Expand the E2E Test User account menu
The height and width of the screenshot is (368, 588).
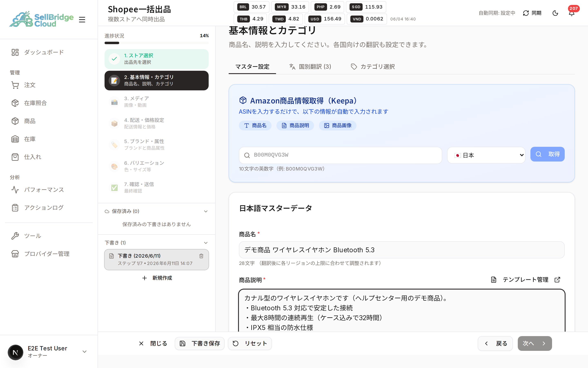[49, 352]
